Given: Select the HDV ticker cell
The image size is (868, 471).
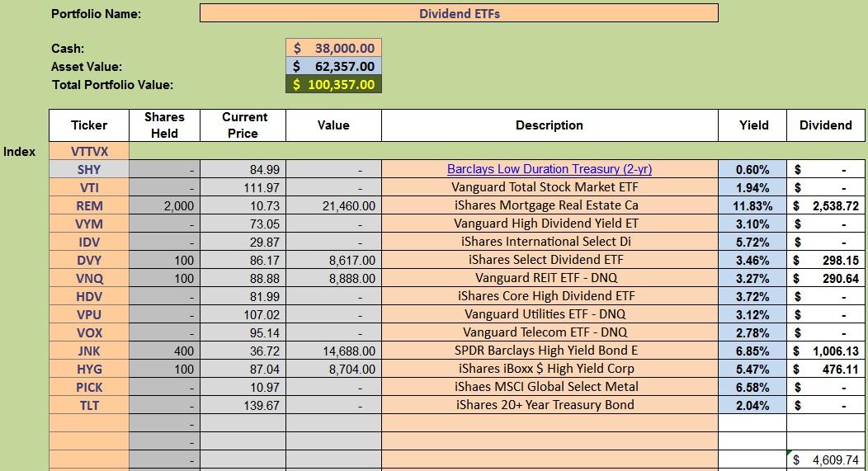Looking at the screenshot, I should (88, 297).
